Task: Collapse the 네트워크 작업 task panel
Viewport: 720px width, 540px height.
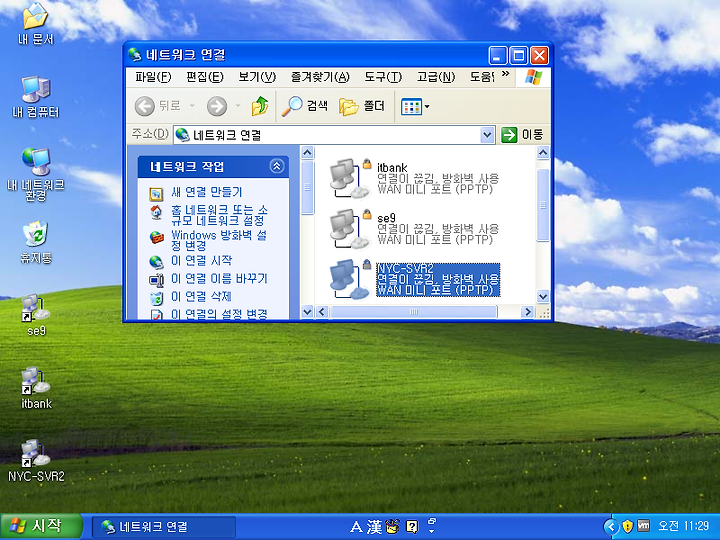Action: [x=277, y=166]
